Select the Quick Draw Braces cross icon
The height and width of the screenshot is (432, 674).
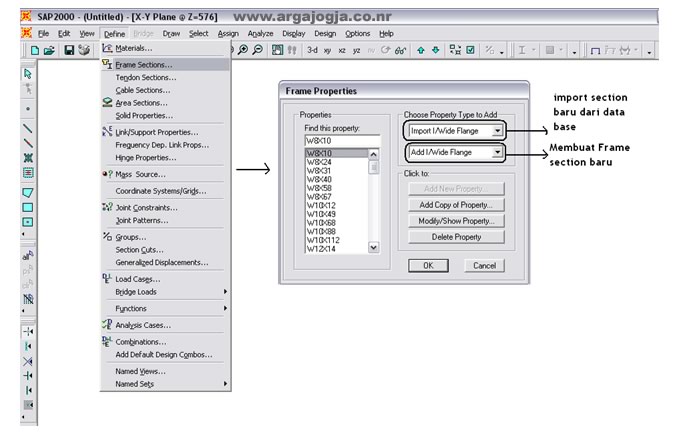(28, 158)
